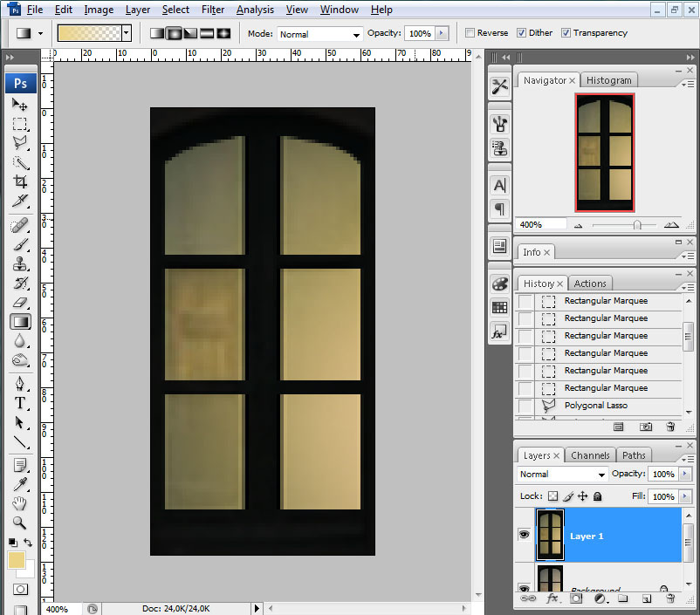
Task: Select the Horizontal Type tool
Action: (x=20, y=402)
